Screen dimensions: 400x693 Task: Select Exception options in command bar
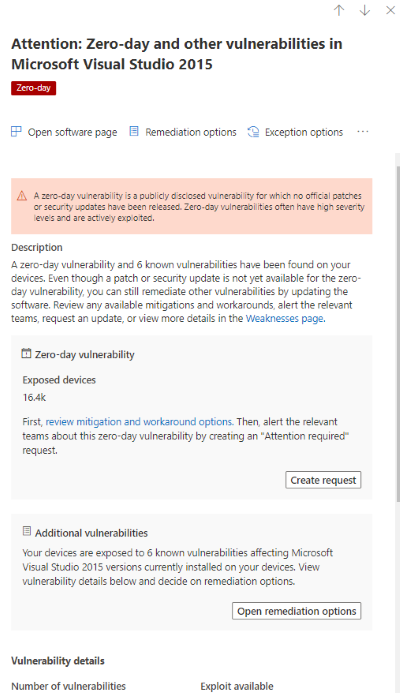tap(304, 132)
